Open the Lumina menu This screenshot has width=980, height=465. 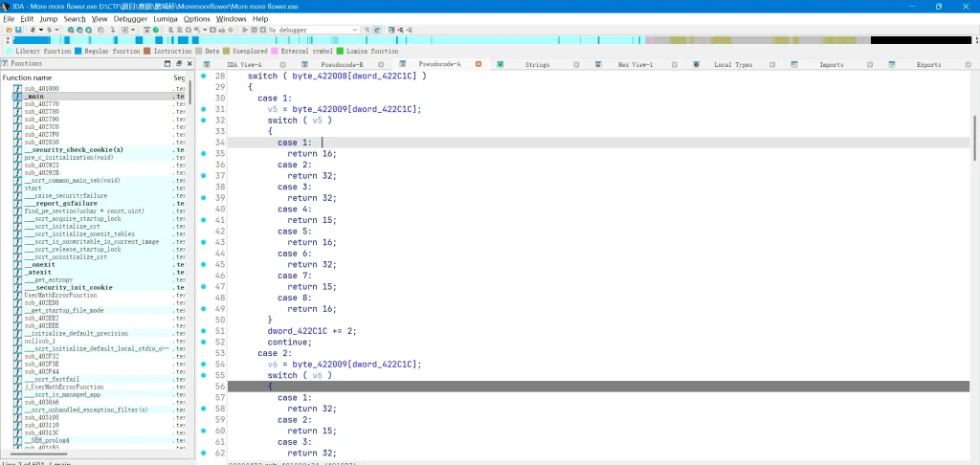click(166, 18)
